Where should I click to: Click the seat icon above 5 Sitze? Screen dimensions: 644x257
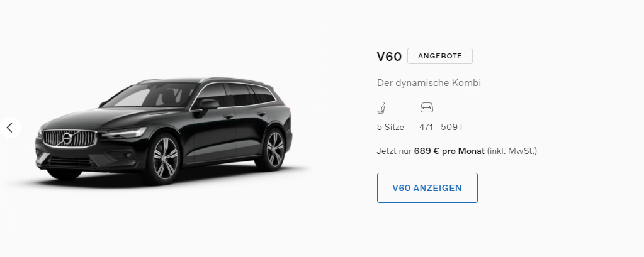tap(382, 108)
